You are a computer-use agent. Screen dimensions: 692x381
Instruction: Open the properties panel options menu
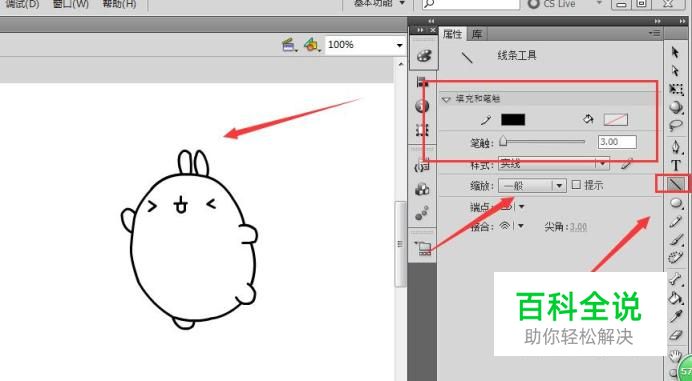(654, 33)
